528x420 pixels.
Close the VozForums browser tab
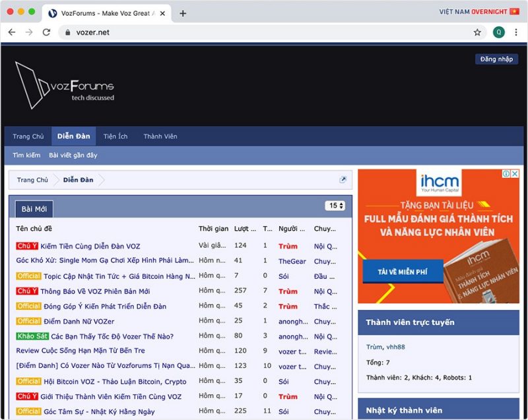tap(162, 13)
